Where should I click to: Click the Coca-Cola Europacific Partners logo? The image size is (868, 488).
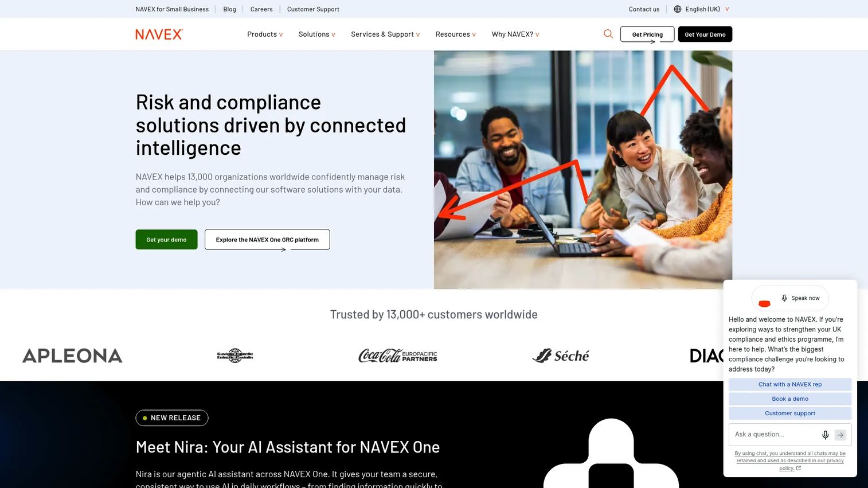click(x=398, y=356)
